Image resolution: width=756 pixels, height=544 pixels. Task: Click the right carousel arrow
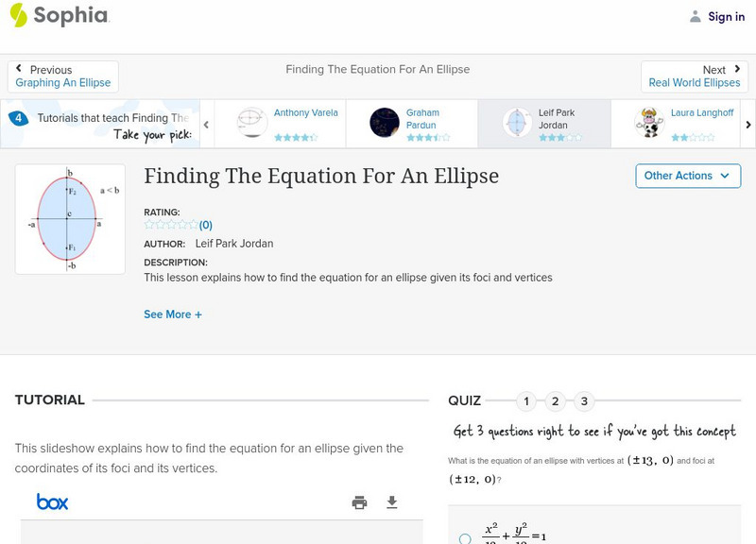coord(747,124)
